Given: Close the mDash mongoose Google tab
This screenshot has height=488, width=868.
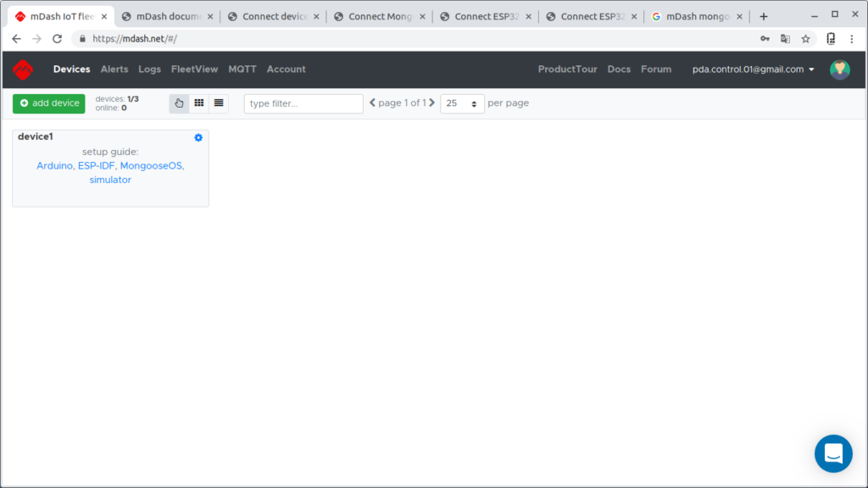Looking at the screenshot, I should point(739,17).
